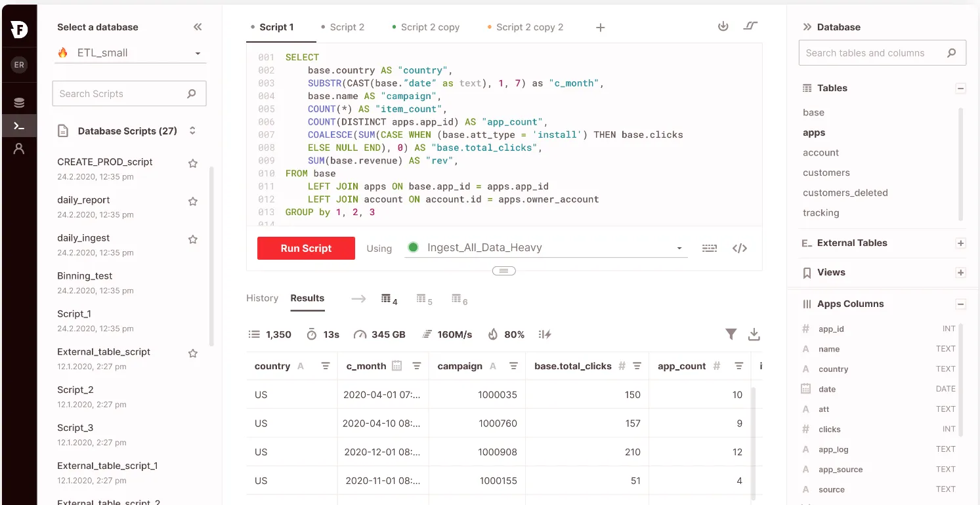Click the scripts list scrollbar
Screen dimensions: 980x505
[211, 256]
